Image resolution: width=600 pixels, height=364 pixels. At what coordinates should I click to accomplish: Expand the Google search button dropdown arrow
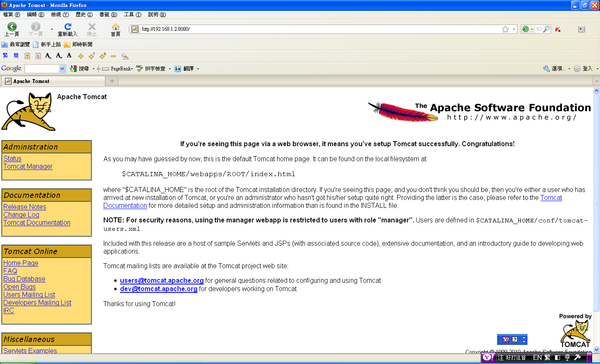[93, 69]
